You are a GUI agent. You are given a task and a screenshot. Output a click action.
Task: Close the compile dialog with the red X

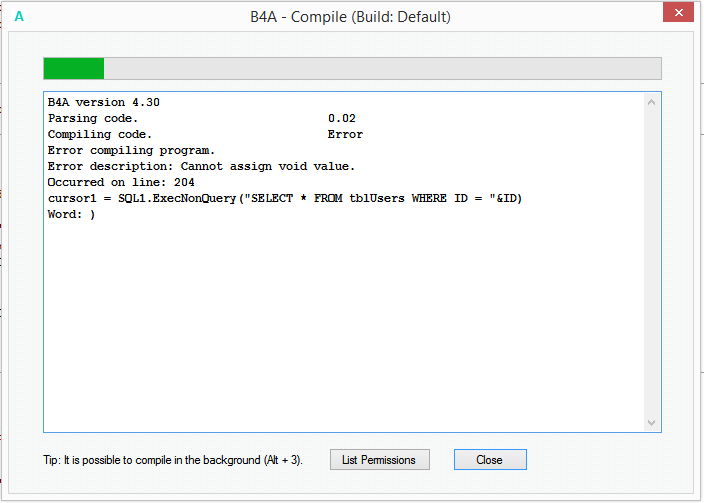(x=677, y=14)
